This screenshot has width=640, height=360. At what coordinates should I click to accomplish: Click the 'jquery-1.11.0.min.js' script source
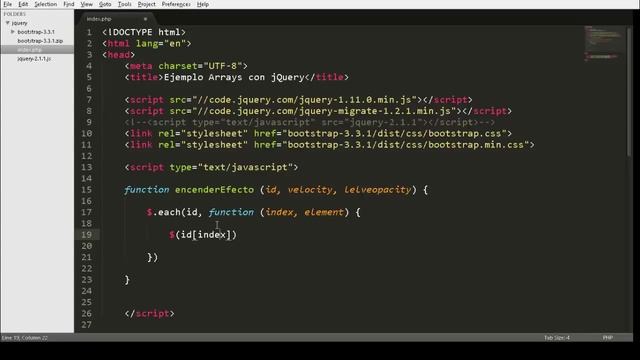click(x=355, y=100)
